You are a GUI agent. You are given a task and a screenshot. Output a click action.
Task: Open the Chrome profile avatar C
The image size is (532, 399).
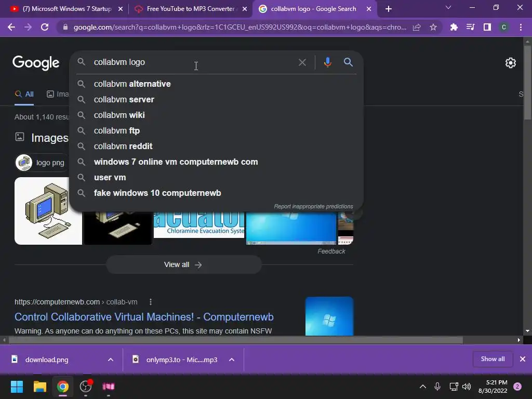click(504, 27)
